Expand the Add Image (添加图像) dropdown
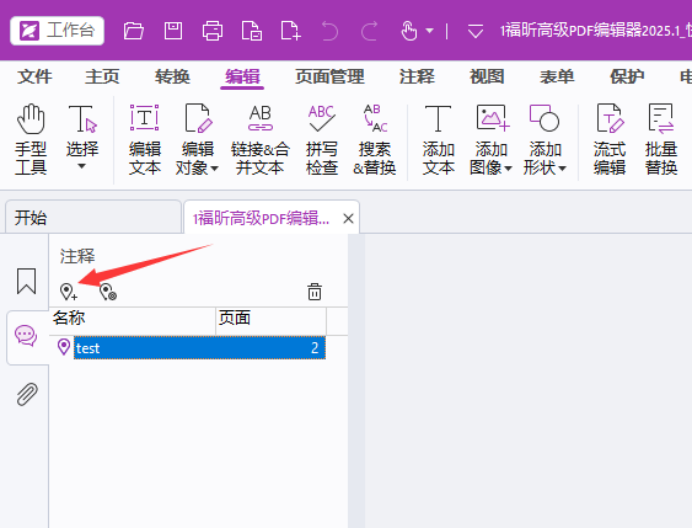Image resolution: width=693 pixels, height=528 pixels. pos(493,168)
